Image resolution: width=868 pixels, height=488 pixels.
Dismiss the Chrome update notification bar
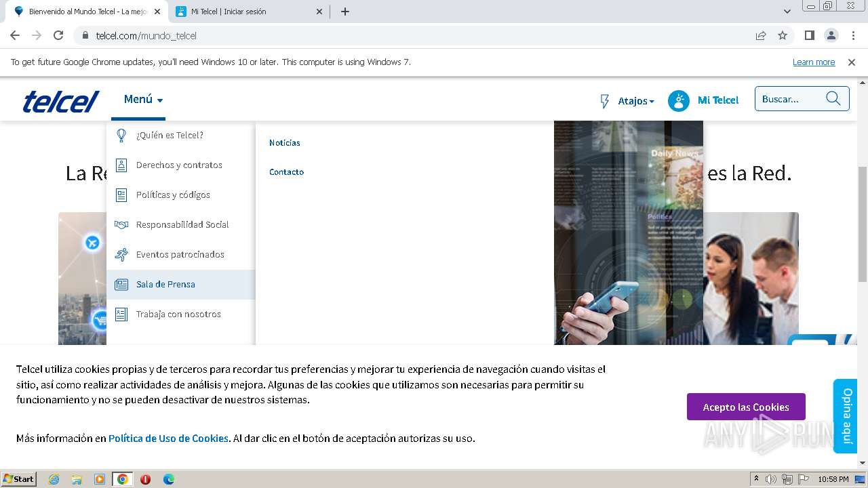click(x=852, y=62)
